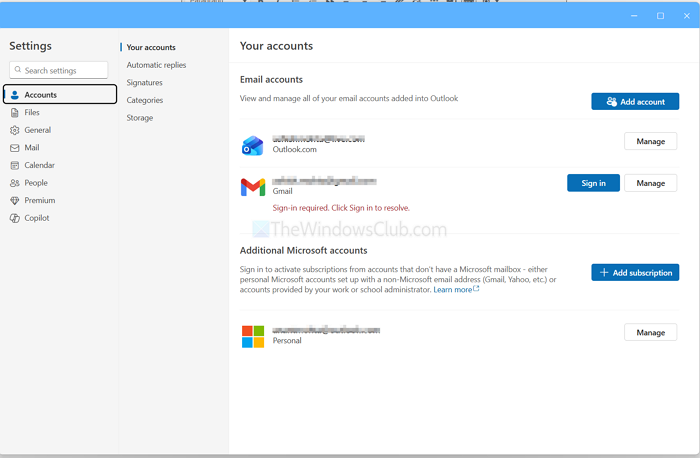700x458 pixels.
Task: Click the Add subscription button
Action: (x=635, y=272)
